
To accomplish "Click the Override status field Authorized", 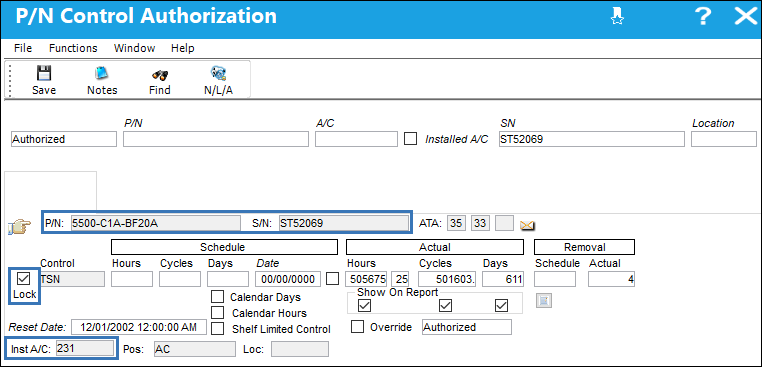I will click(467, 327).
